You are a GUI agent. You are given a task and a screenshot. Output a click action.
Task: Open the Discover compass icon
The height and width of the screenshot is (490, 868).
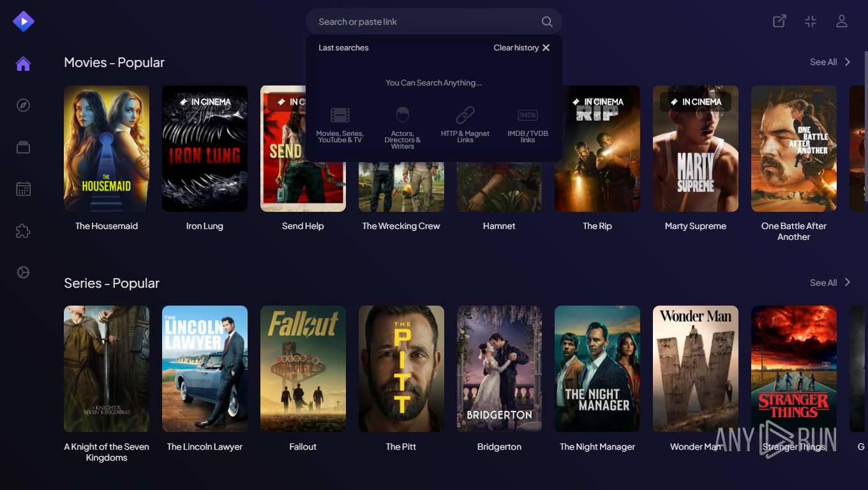24,105
